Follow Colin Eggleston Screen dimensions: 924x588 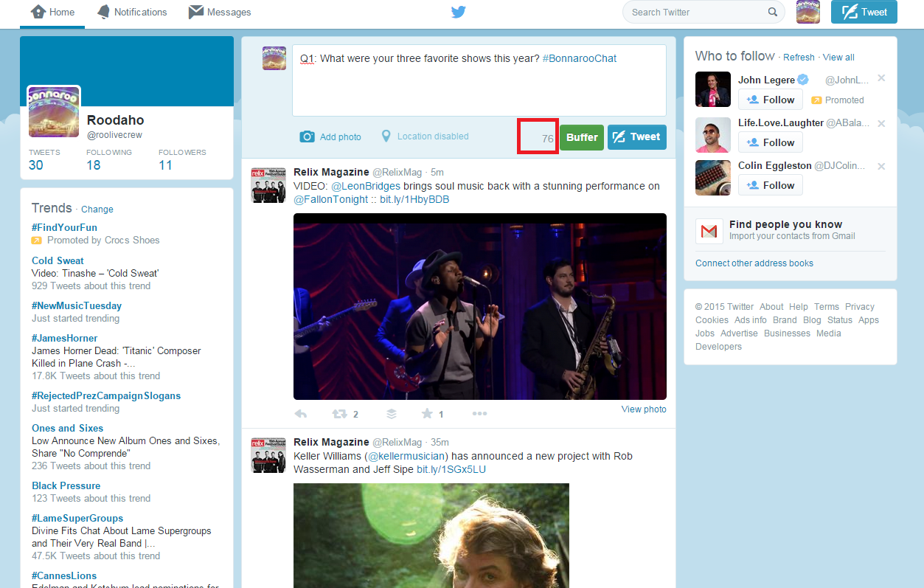(771, 185)
